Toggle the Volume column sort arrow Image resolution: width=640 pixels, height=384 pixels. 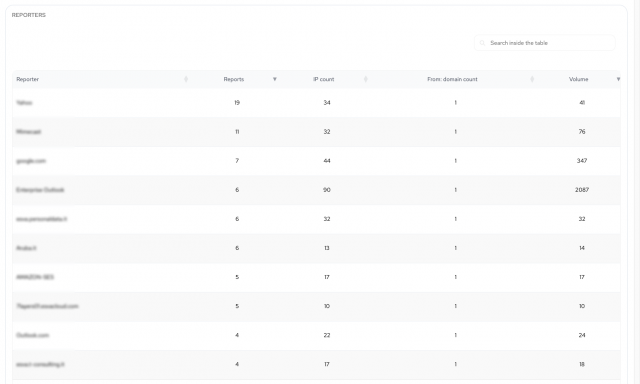click(x=618, y=79)
